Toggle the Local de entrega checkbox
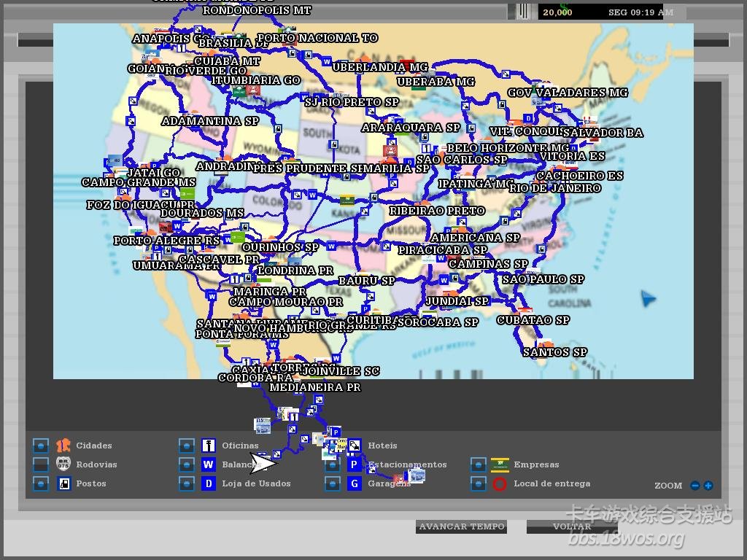 (479, 483)
